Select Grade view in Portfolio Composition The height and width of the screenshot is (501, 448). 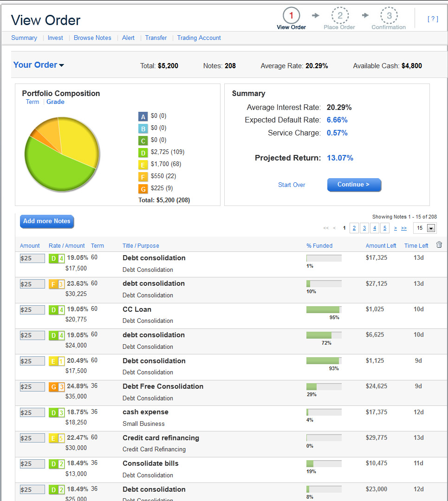55,102
